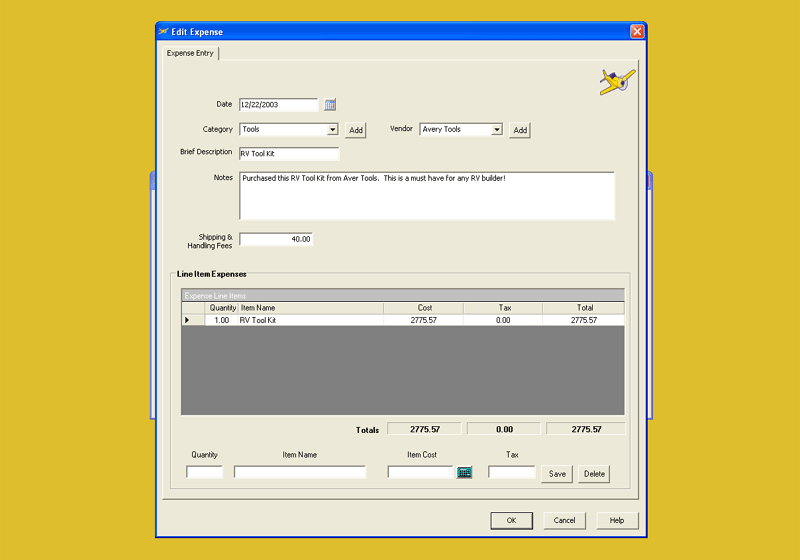Click into the Notes text area

426,195
